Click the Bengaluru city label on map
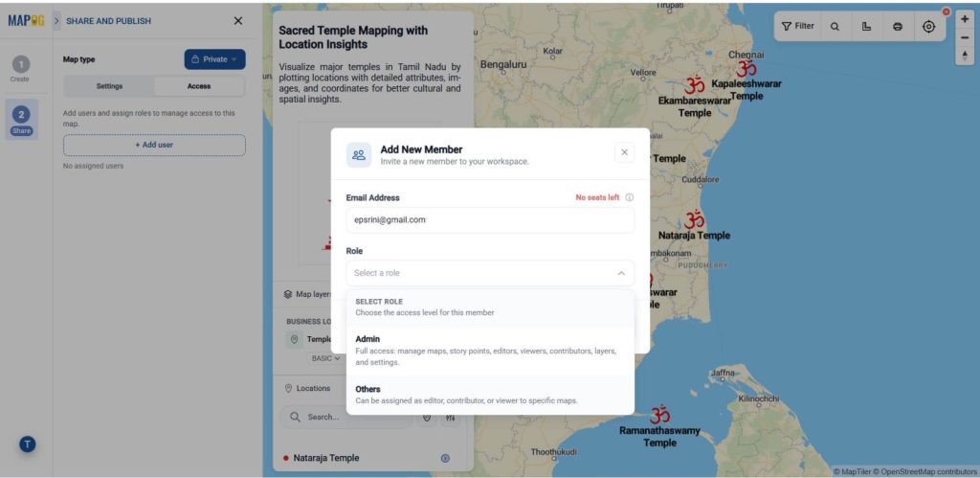The image size is (980, 478). pyautogui.click(x=503, y=64)
